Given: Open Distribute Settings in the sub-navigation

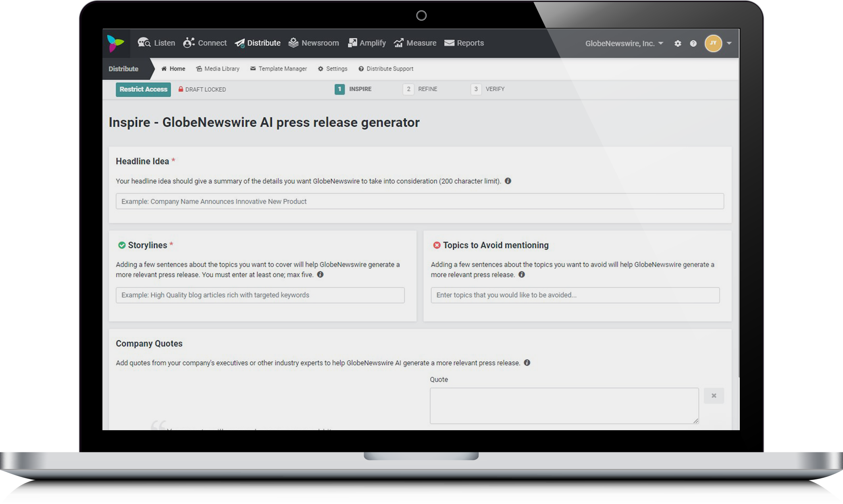Looking at the screenshot, I should (x=333, y=69).
